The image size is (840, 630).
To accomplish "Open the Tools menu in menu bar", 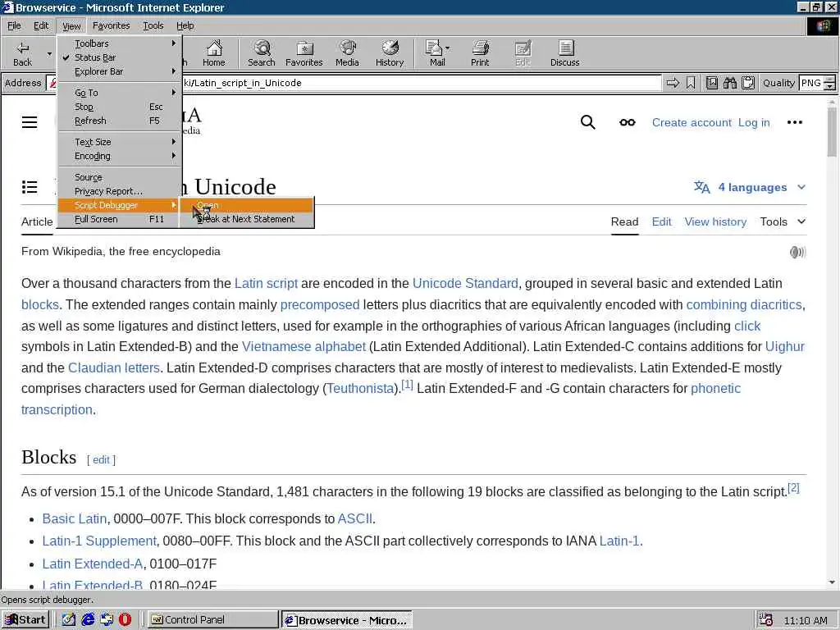I will [x=153, y=25].
